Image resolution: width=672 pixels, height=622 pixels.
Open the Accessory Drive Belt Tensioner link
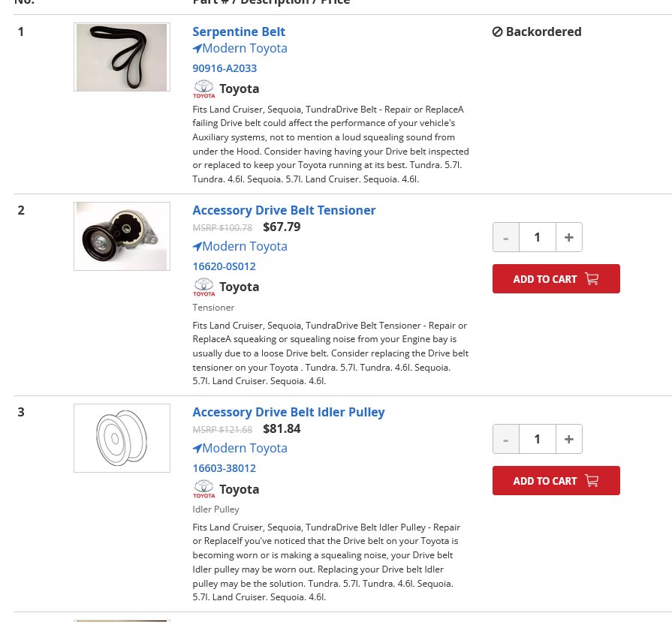tap(284, 210)
